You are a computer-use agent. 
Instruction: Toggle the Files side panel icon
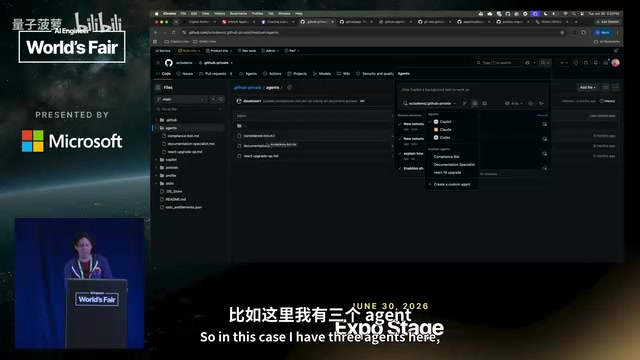[158, 87]
